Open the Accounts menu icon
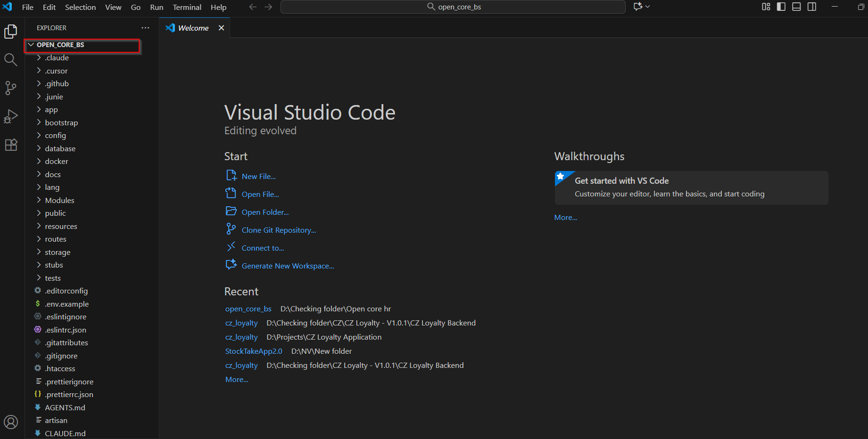The height and width of the screenshot is (439, 868). (x=10, y=422)
